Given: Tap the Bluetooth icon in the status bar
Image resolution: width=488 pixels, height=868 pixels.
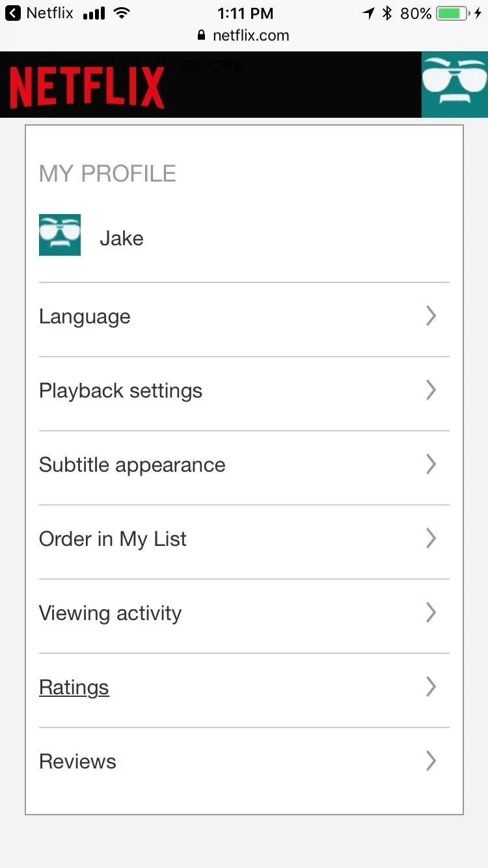Looking at the screenshot, I should [387, 13].
